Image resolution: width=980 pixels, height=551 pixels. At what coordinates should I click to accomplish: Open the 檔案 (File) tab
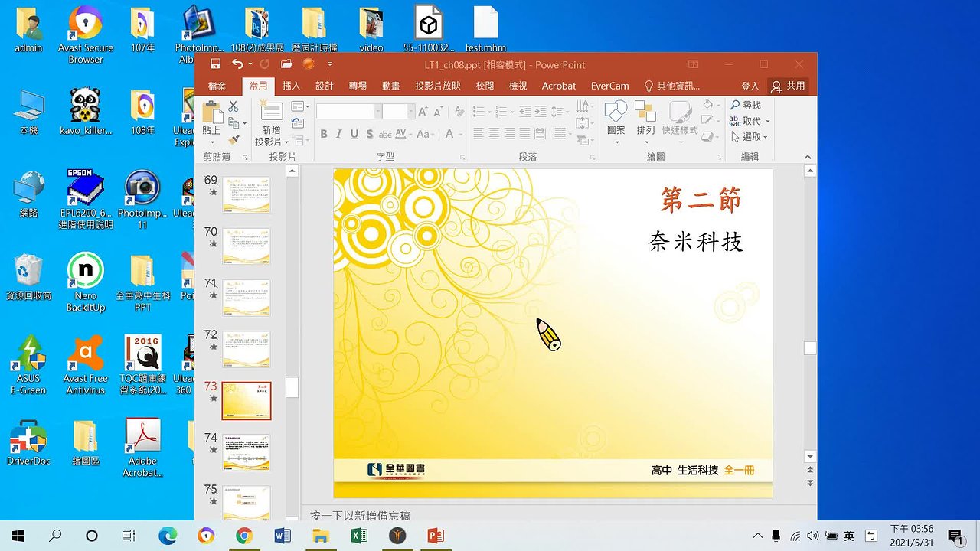pos(217,86)
